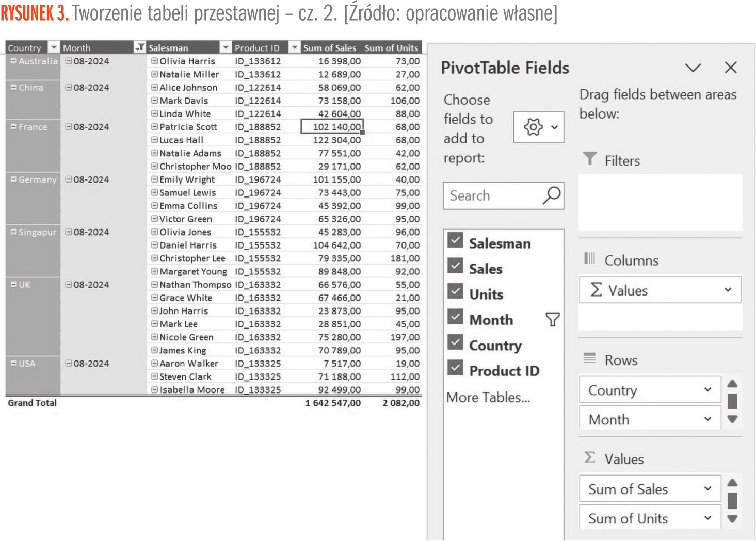756x541 pixels.
Task: Open the Country field dropdown in Rows area
Action: coord(707,390)
